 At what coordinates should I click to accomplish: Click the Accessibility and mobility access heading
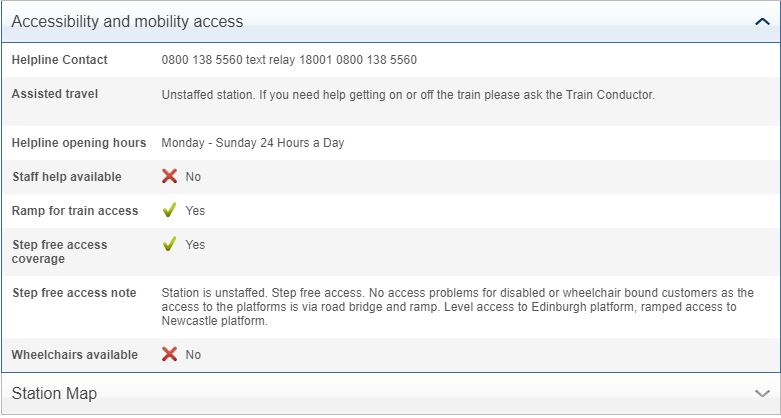pos(127,21)
